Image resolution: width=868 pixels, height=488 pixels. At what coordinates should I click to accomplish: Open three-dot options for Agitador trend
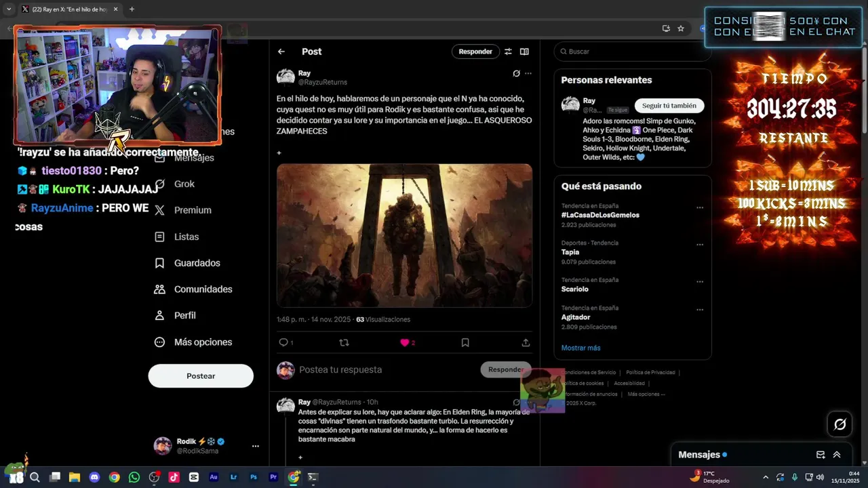pos(700,310)
